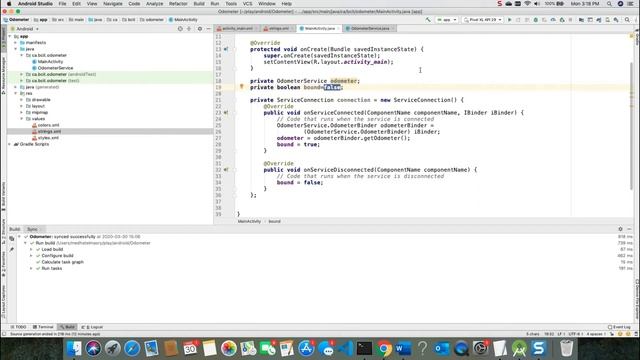Open Safari from the Dock
640x360 pixels.
(x=132, y=348)
